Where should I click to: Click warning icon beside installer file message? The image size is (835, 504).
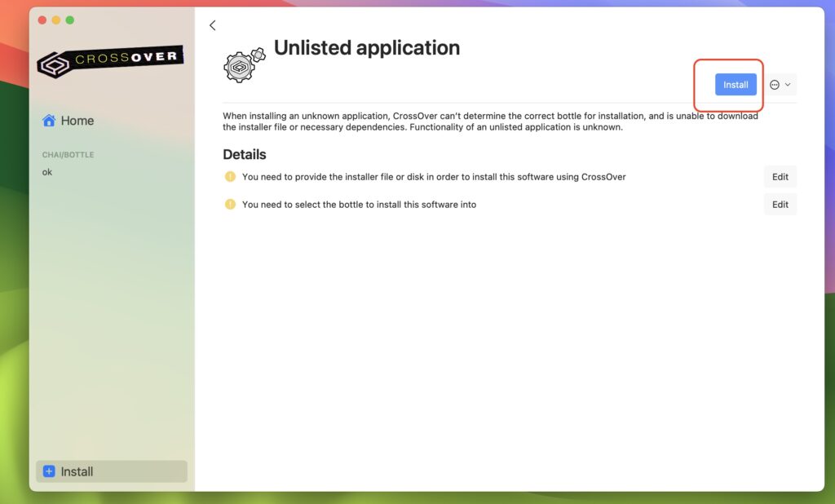(x=230, y=177)
